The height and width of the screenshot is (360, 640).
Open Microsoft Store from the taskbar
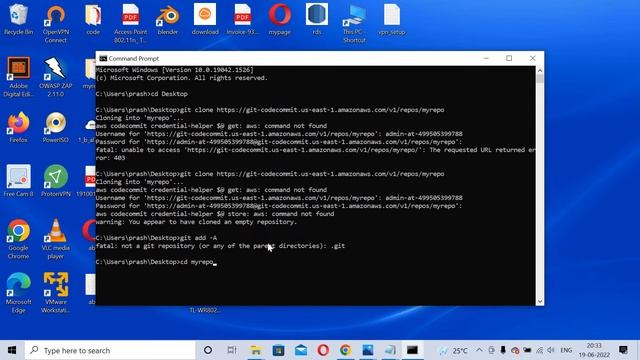[x=278, y=350]
